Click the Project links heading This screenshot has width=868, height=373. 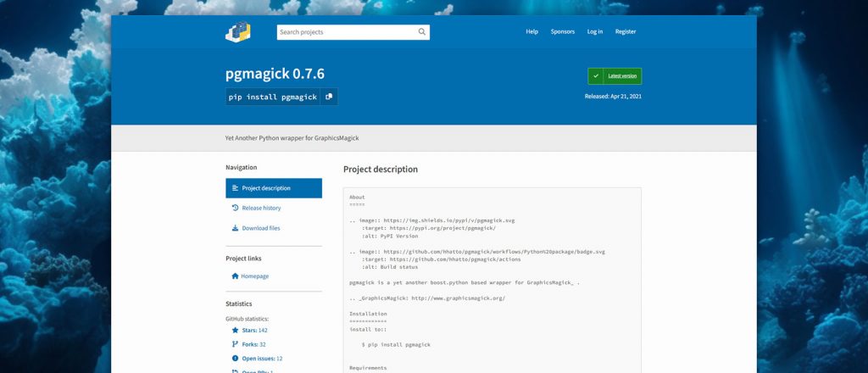[x=243, y=259]
